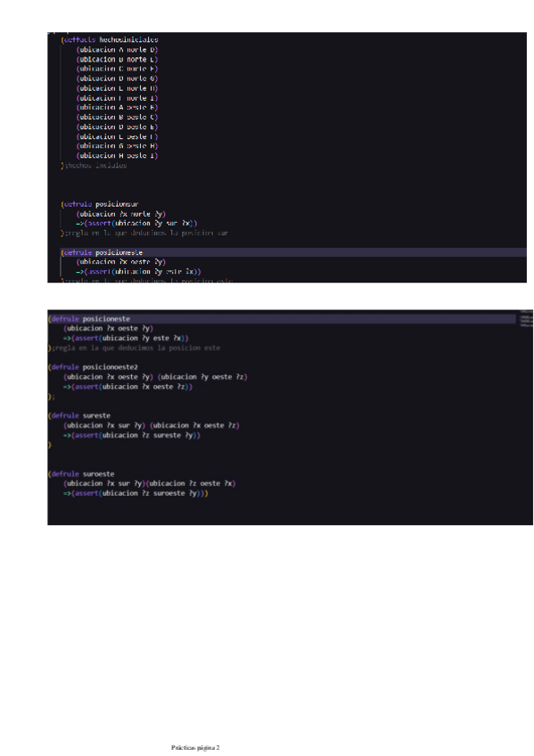Click the comment 'regla en la que deducimos la posicion sur'
The image size is (534, 756).
146,233
